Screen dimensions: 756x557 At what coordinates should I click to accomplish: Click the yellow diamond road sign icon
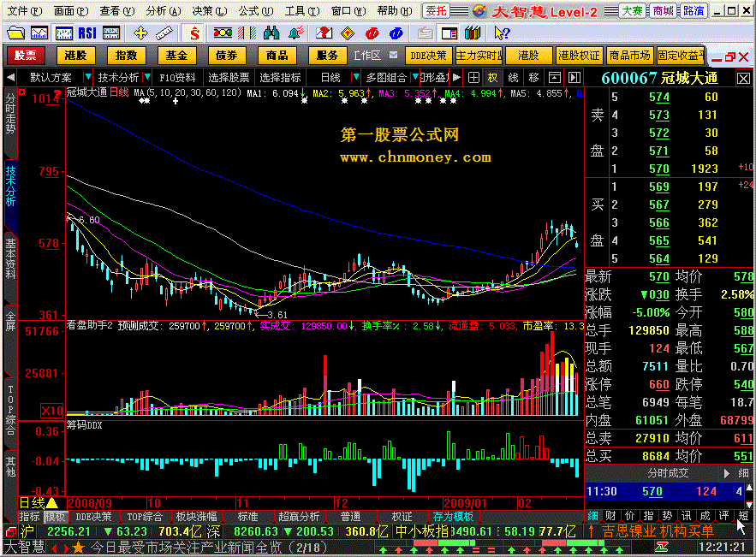[x=347, y=33]
